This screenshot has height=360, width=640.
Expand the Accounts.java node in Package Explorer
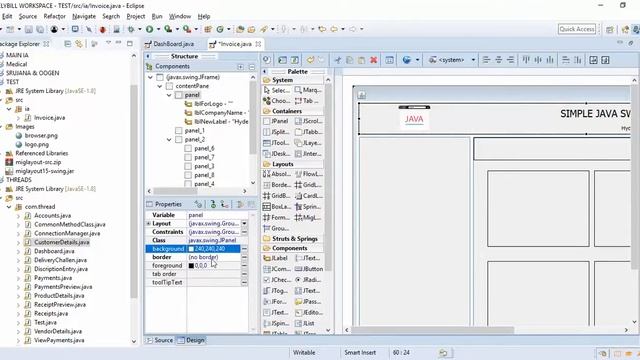[18, 216]
